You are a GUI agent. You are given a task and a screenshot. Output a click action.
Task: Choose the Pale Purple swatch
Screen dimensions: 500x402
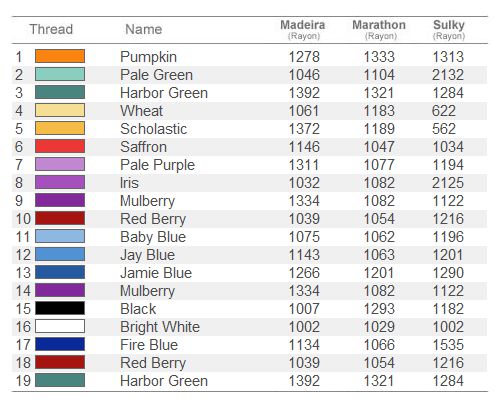[x=60, y=164]
